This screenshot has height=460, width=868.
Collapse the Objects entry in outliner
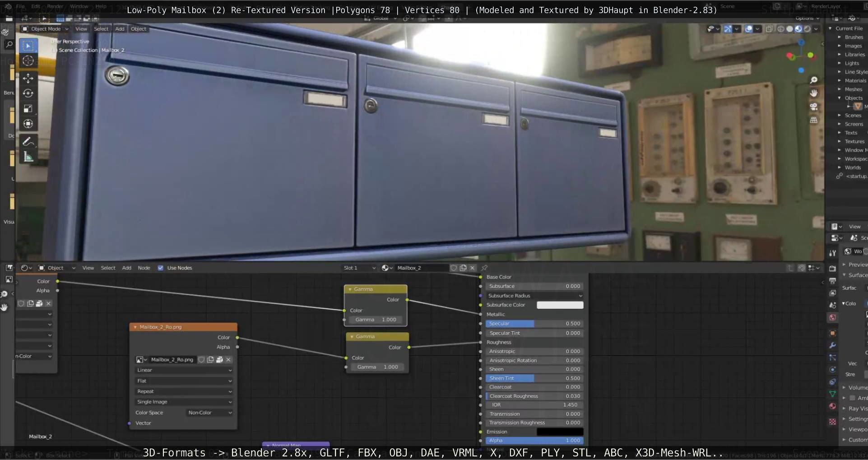click(840, 98)
